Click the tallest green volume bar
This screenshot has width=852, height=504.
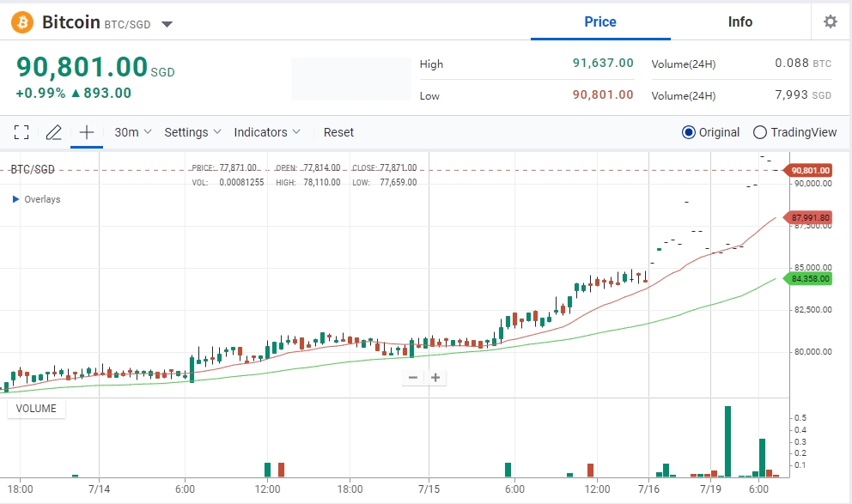click(x=727, y=441)
